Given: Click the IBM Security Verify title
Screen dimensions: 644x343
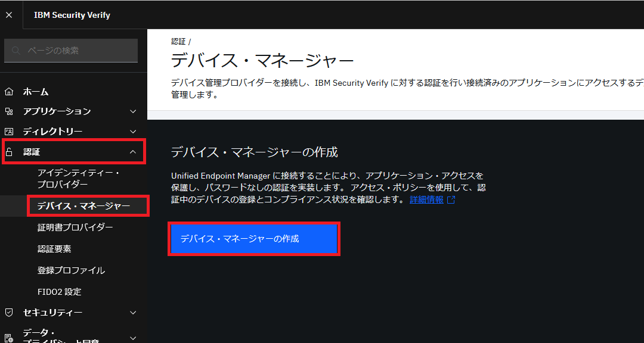Looking at the screenshot, I should (x=72, y=15).
